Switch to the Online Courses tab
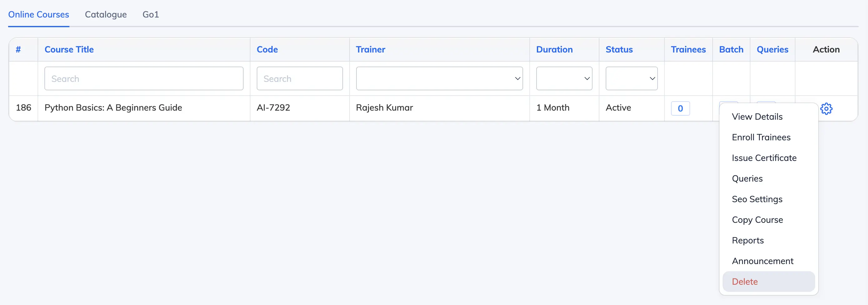The height and width of the screenshot is (305, 868). (39, 14)
